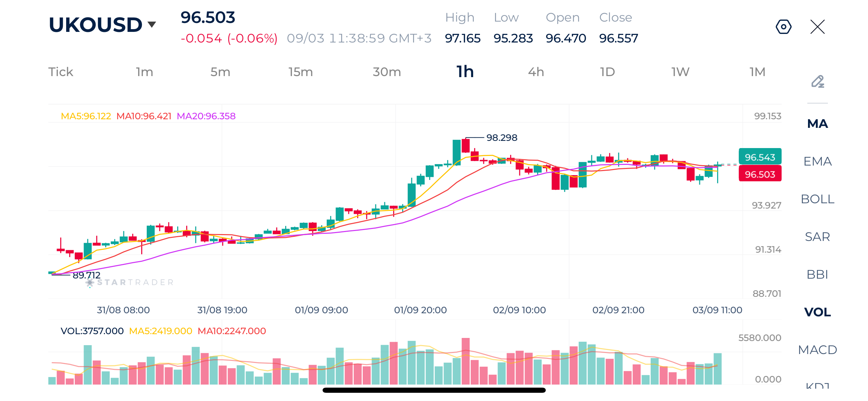Click the 96.503 red price tag

coord(760,174)
